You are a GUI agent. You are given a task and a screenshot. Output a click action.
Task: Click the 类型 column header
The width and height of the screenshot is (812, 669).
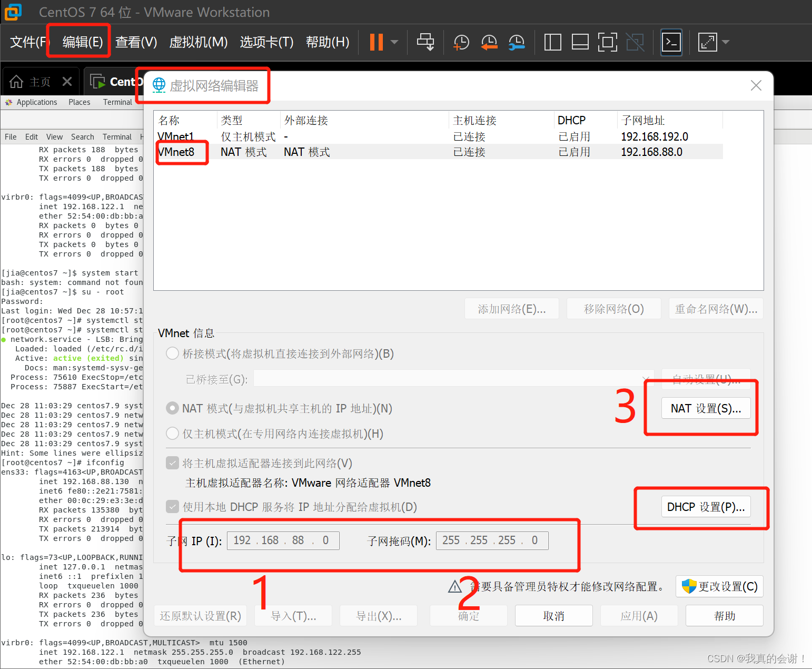pos(249,121)
